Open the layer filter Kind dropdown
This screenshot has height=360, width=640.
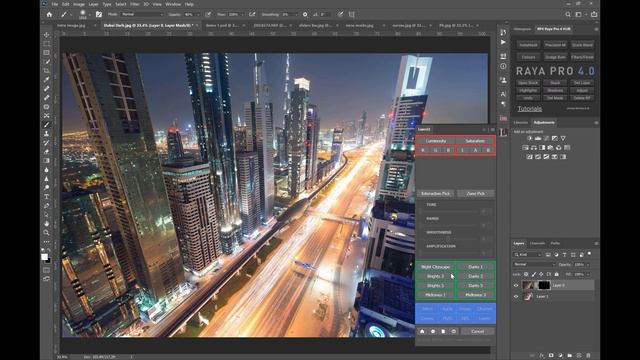[x=528, y=255]
